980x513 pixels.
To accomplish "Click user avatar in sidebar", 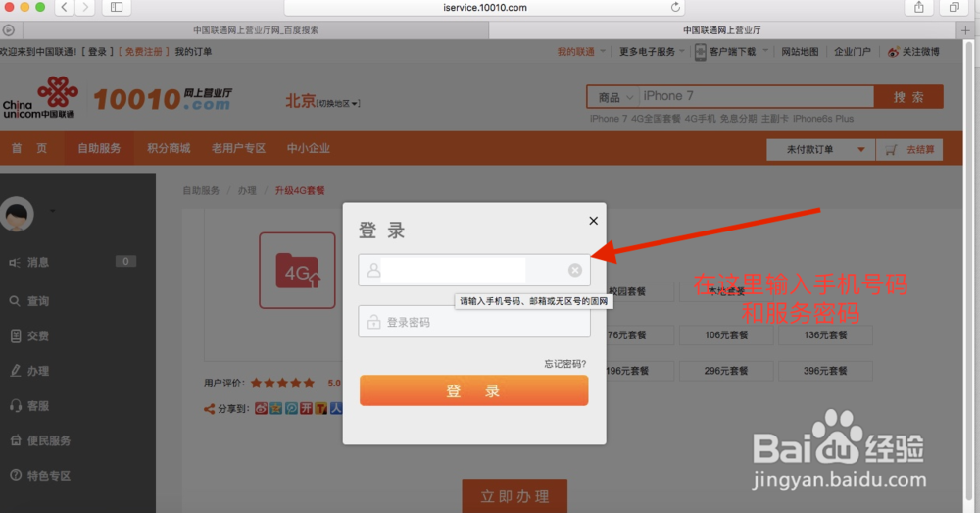I will tap(17, 214).
